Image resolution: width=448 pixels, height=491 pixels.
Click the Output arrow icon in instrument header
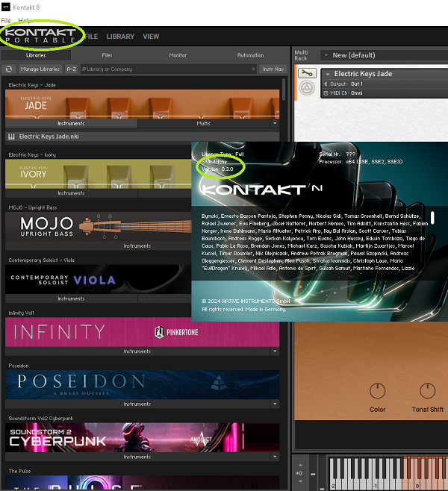[326, 84]
